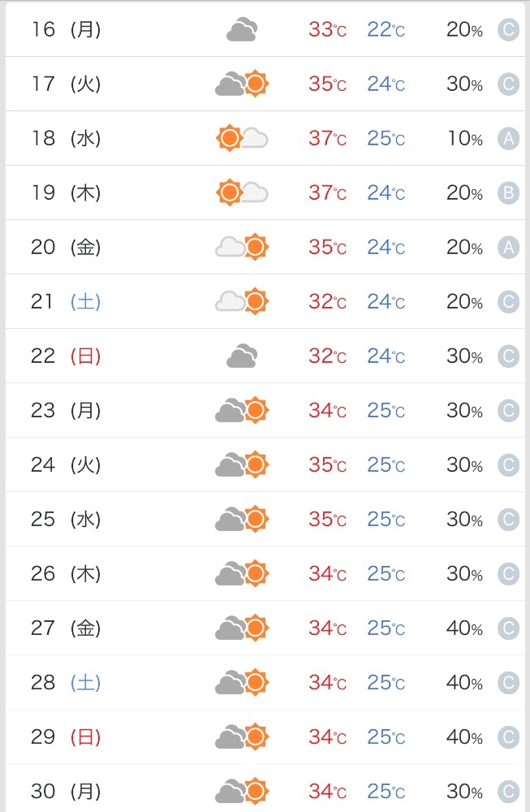This screenshot has width=530, height=812.
Task: Click reliability badge C on the 30th row
Action: [x=508, y=791]
